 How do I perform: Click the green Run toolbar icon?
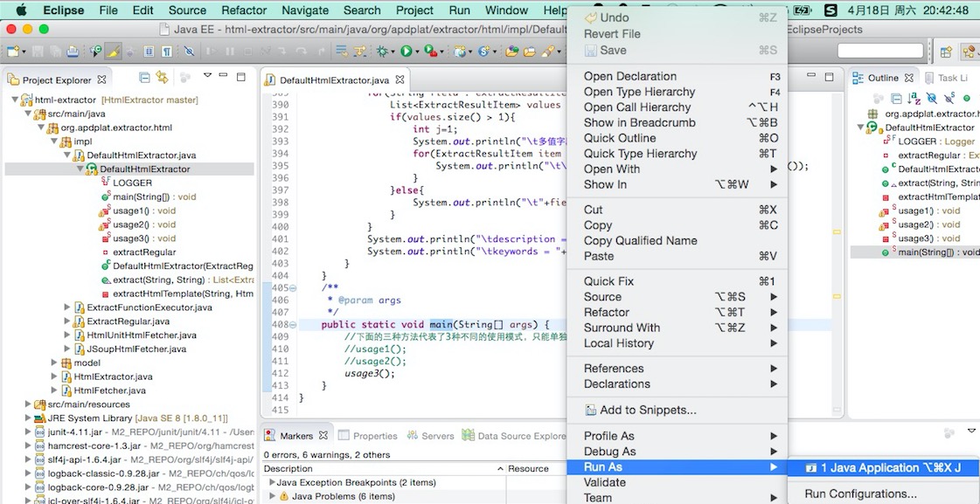click(x=407, y=52)
